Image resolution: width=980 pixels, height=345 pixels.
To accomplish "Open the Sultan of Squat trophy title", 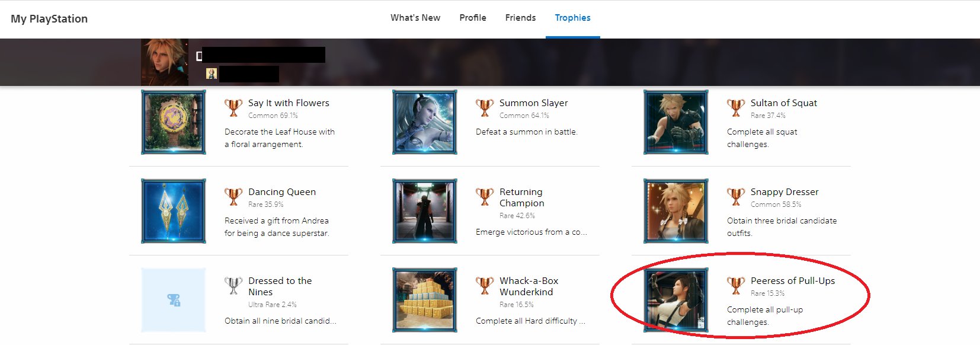I will point(783,103).
